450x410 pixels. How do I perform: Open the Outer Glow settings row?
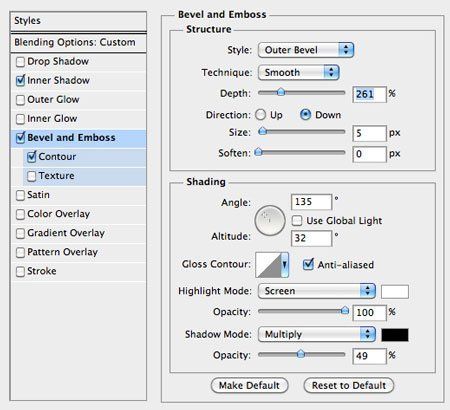[x=79, y=100]
